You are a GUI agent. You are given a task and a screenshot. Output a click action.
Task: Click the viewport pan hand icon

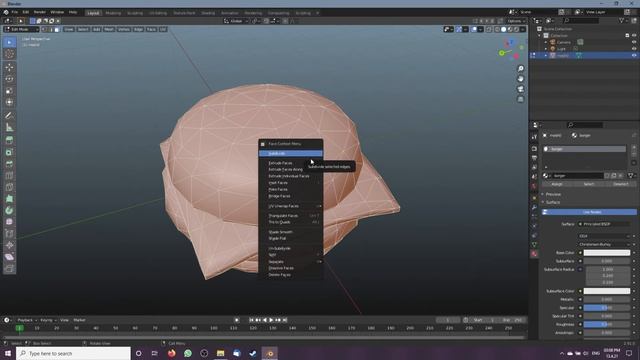[x=520, y=78]
